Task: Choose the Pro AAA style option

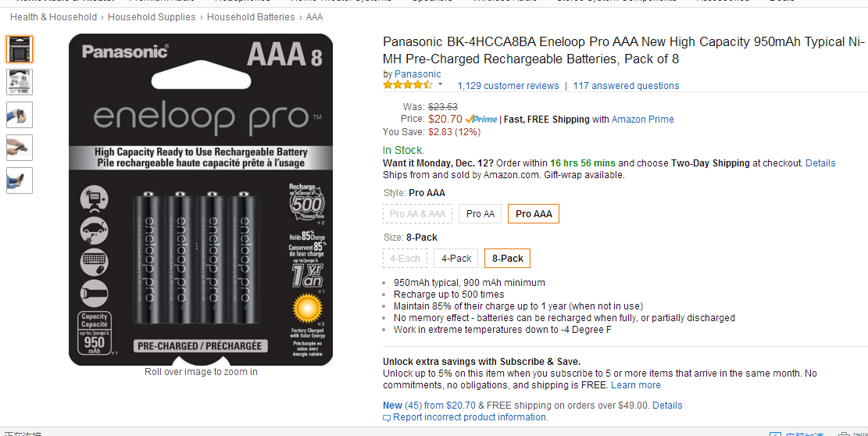Action: [x=534, y=213]
